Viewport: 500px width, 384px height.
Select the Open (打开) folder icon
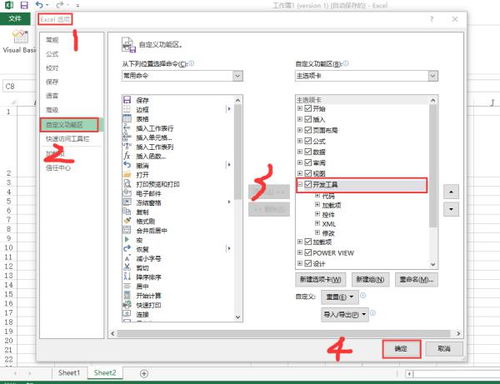[x=127, y=174]
